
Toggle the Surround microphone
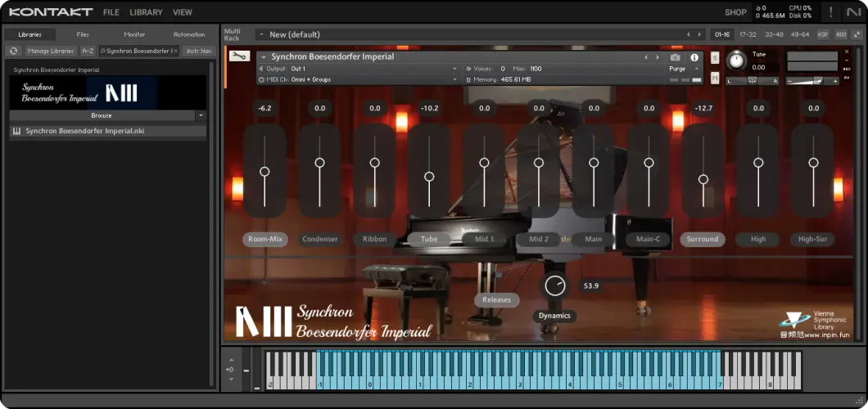click(703, 240)
